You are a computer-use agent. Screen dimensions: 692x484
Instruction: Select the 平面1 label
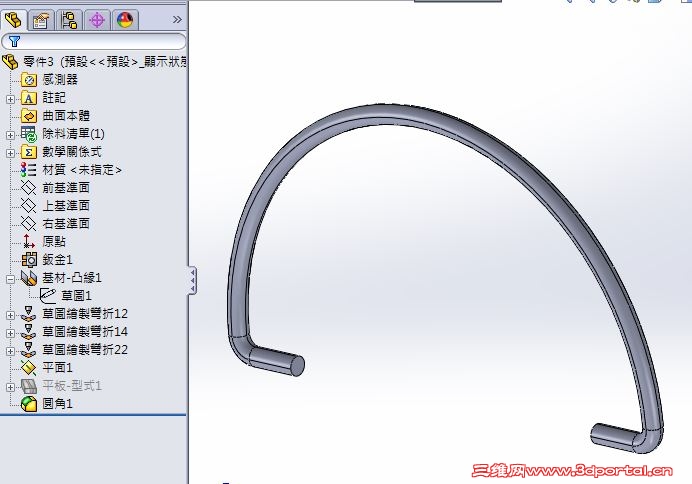57,368
